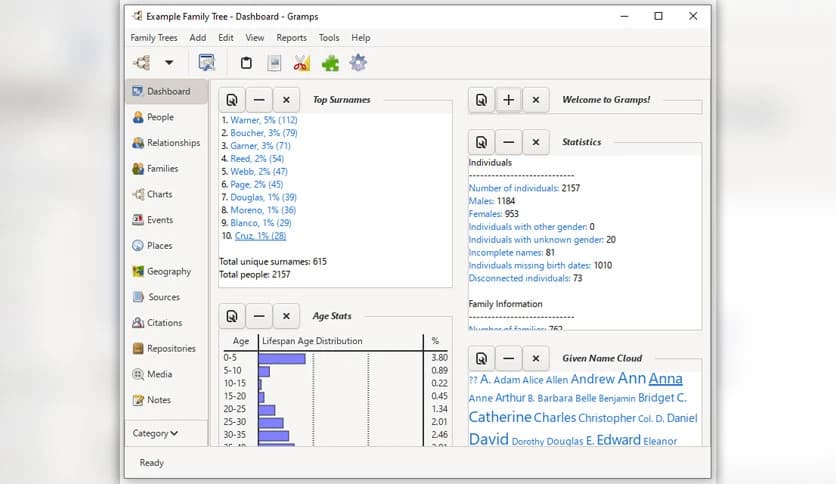Open the green puzzle plugin manager
Viewport: 836px width, 484px height.
pos(329,63)
